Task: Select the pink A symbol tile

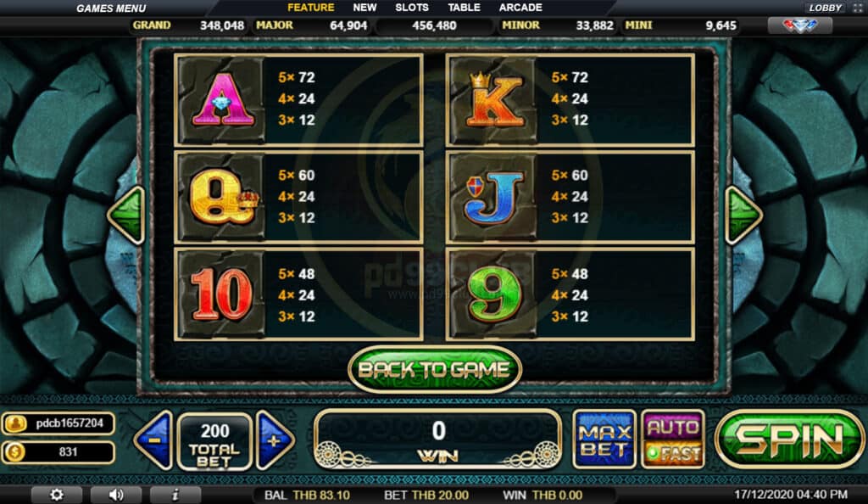Action: pyautogui.click(x=223, y=100)
